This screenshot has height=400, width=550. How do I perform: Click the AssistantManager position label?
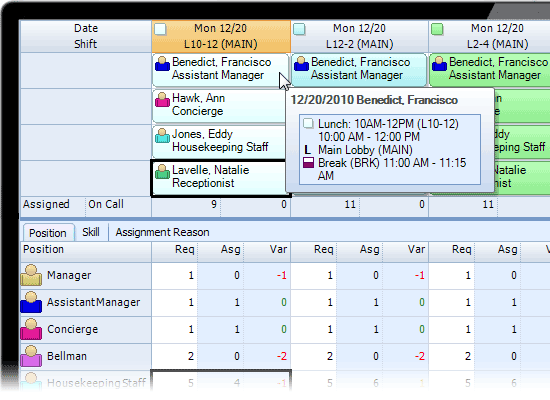pos(94,302)
